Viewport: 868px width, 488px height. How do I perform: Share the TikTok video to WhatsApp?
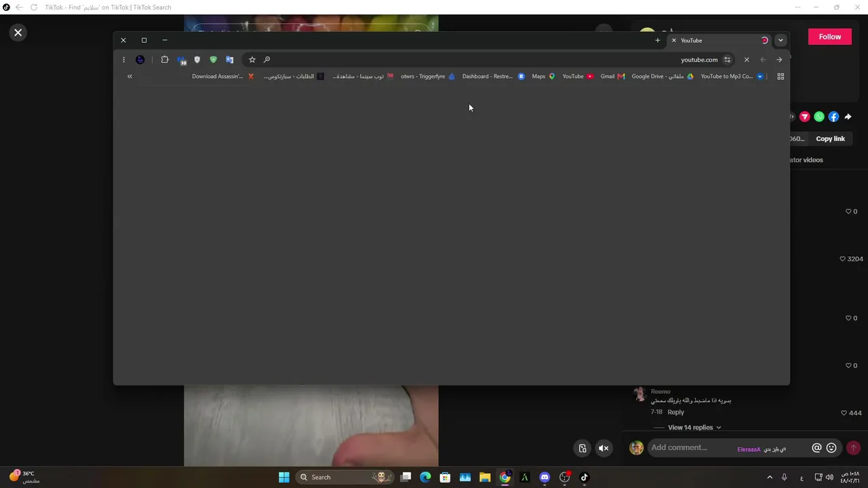click(x=819, y=117)
